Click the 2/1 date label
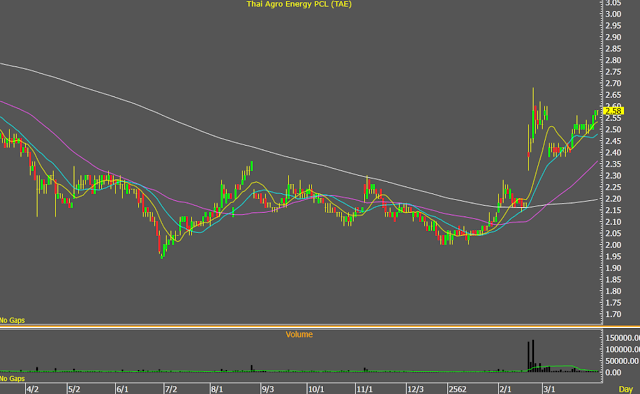This screenshot has height=394, width=640. 505,389
